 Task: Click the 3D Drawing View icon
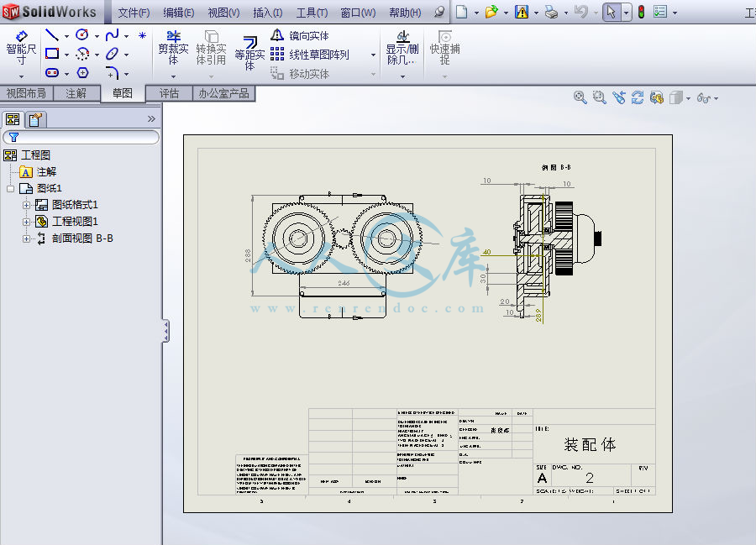tap(656, 97)
